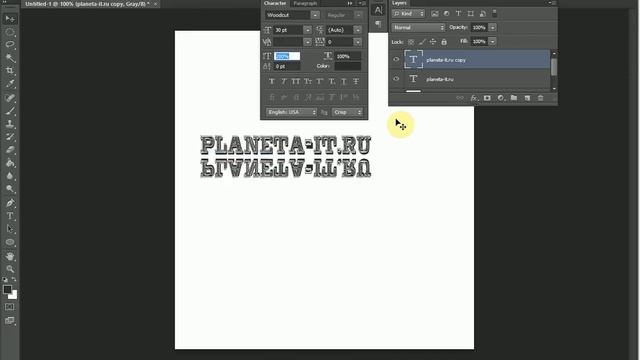Toggle Quick Mask mode
The width and height of the screenshot is (640, 360).
[x=10, y=307]
